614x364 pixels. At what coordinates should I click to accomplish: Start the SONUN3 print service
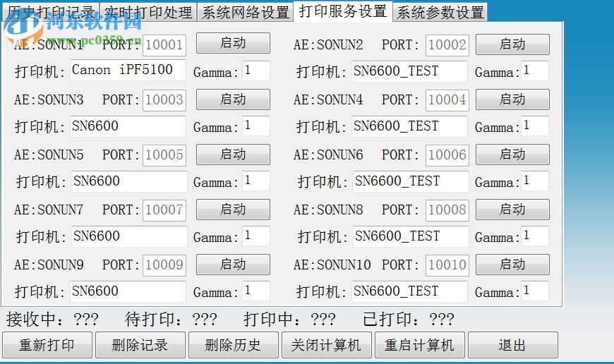coord(233,99)
